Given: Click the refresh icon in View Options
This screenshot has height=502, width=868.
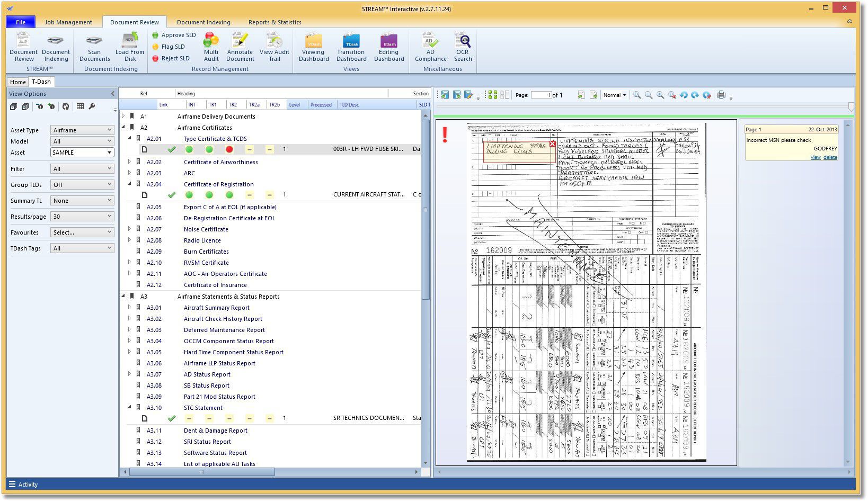Looking at the screenshot, I should pos(65,106).
